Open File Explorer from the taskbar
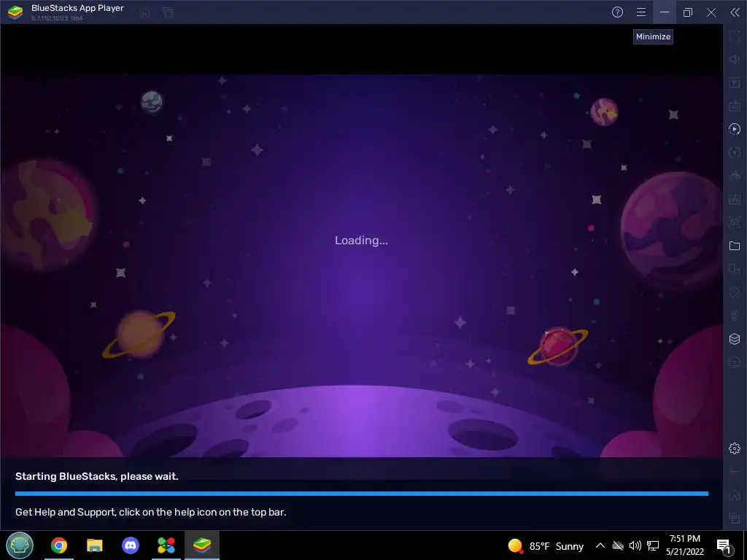Screen dimensions: 747x560 point(94,545)
